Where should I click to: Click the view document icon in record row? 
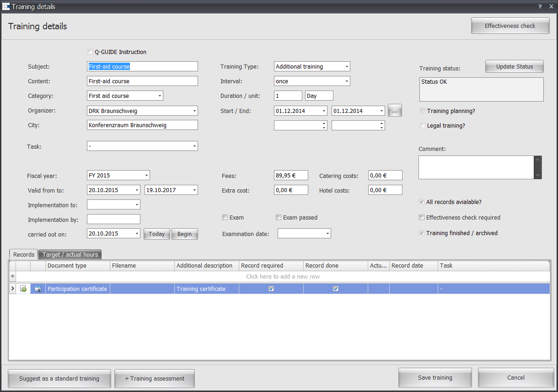pos(38,289)
